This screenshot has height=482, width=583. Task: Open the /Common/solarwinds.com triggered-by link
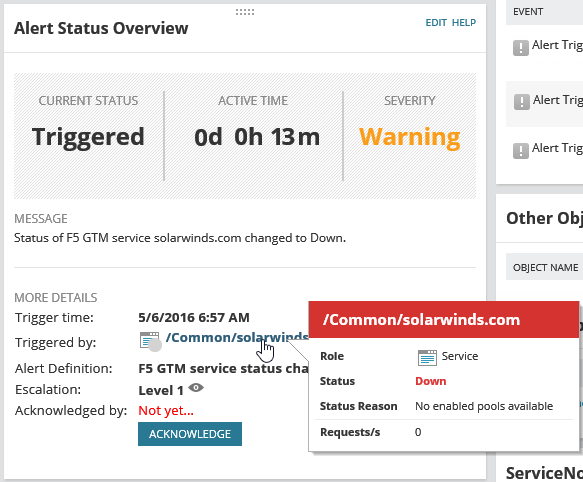[x=237, y=337]
